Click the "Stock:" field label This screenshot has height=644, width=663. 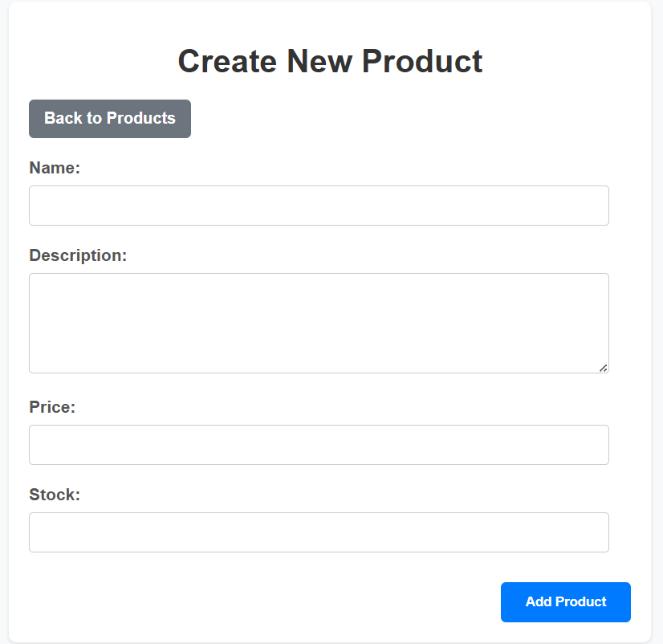point(55,495)
